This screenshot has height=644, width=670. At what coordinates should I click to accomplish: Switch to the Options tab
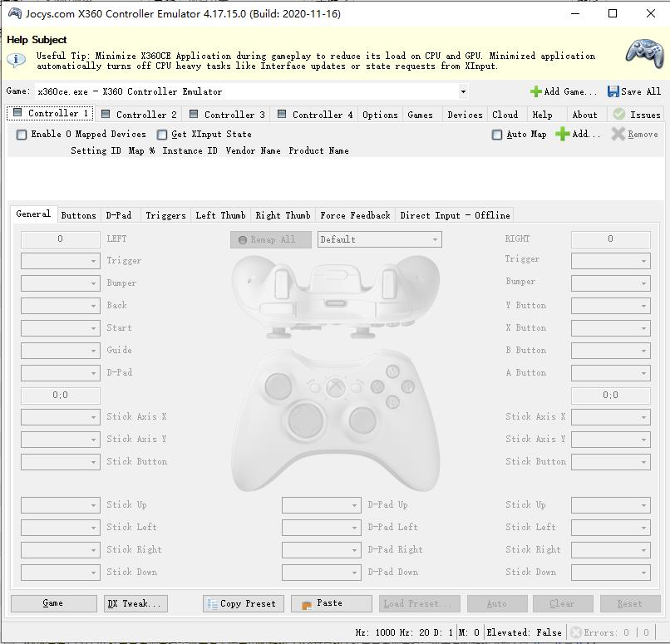click(380, 115)
